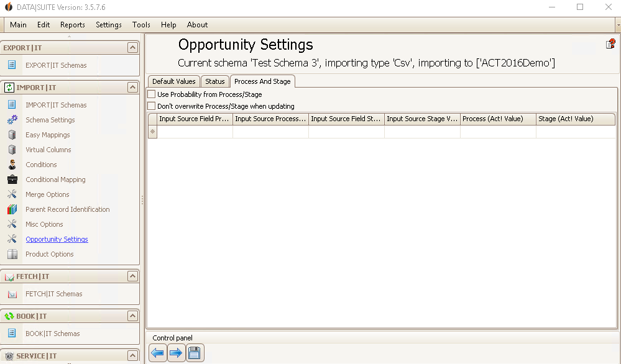Viewport: 621px width, 364px height.
Task: Click the Schema Settings gears icon
Action: point(12,119)
